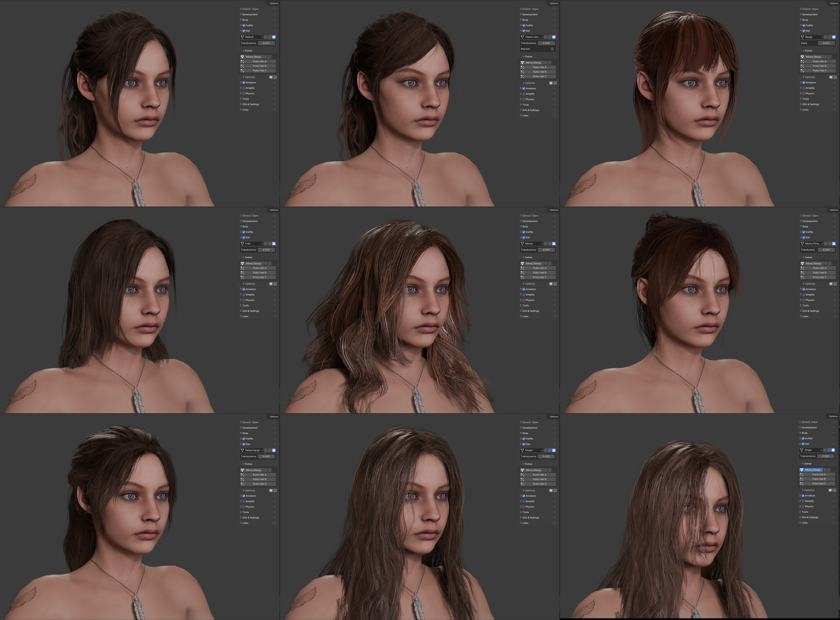Click outline monitor icon in Messy Pony... panel's Optimize row
Screen dimensions: 840x620
click(x=835, y=284)
